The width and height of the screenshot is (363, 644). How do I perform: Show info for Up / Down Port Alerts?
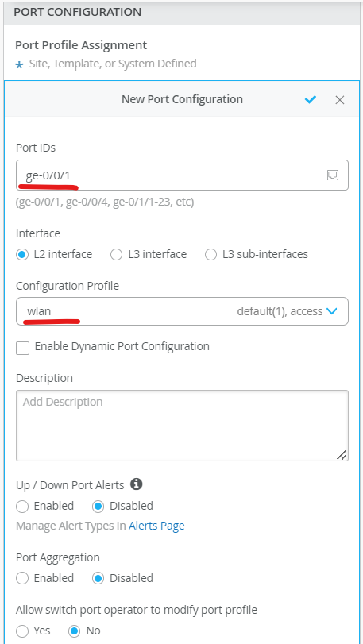point(137,484)
